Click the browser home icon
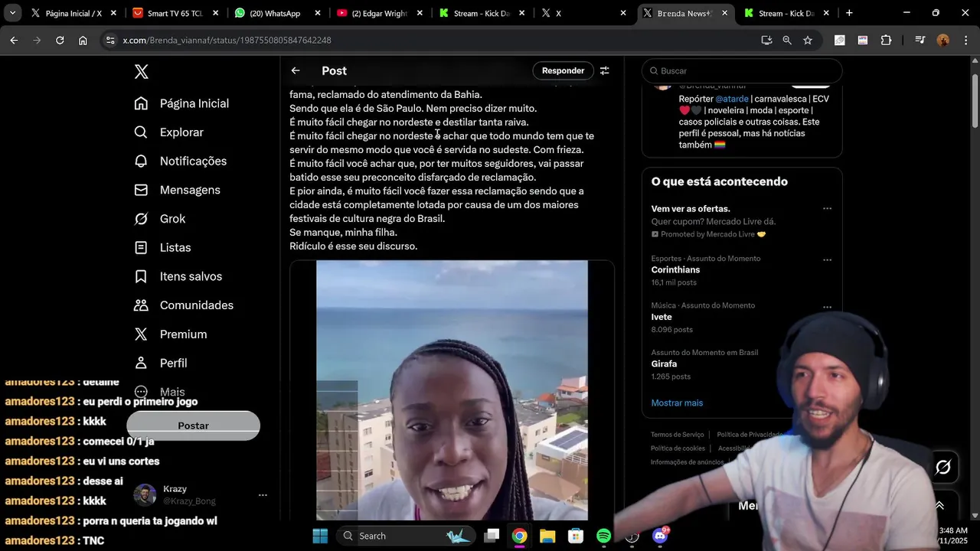 point(83,40)
